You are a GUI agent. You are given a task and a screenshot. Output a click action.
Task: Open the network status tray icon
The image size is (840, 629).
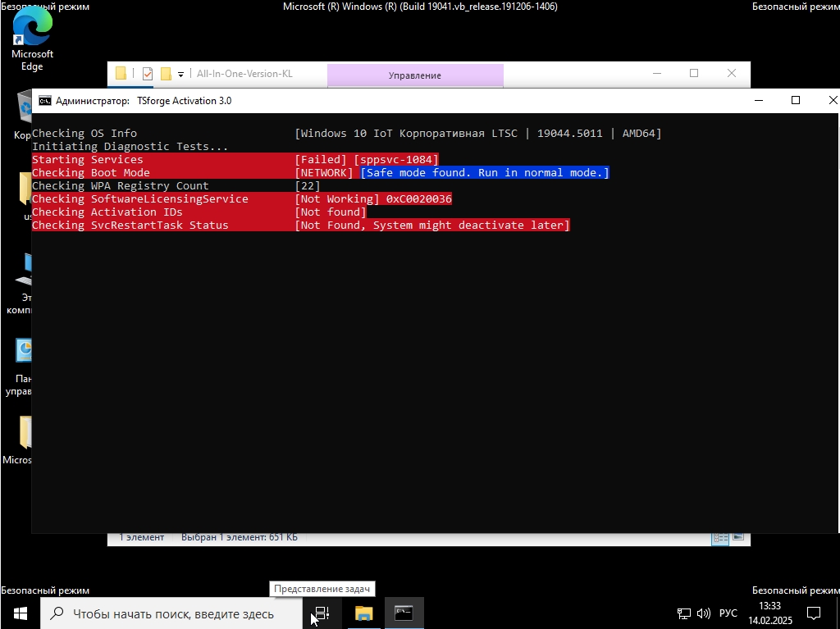(x=684, y=613)
